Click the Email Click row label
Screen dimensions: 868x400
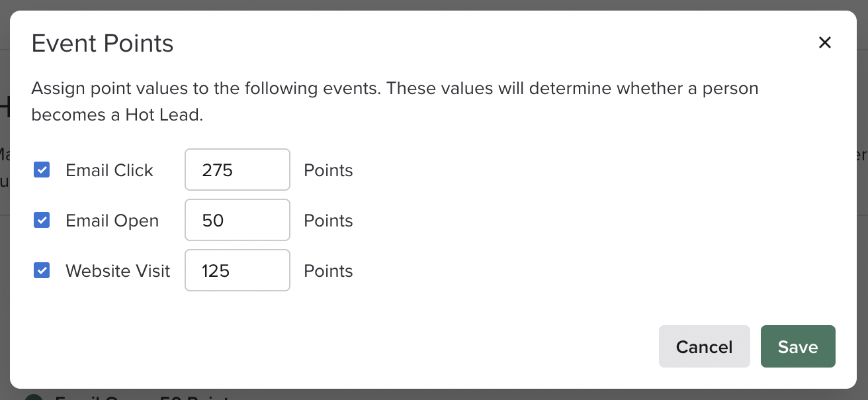click(108, 170)
